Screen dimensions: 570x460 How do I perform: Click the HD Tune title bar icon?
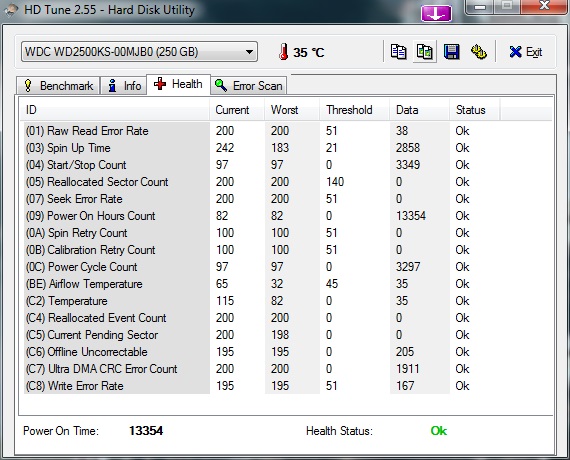11,9
